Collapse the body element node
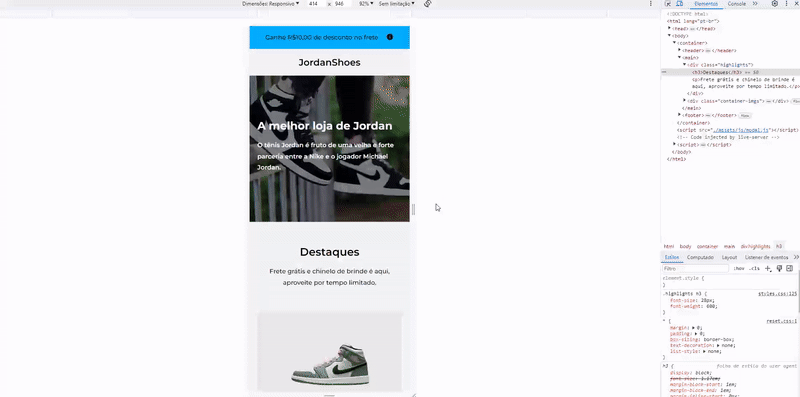 click(x=669, y=36)
